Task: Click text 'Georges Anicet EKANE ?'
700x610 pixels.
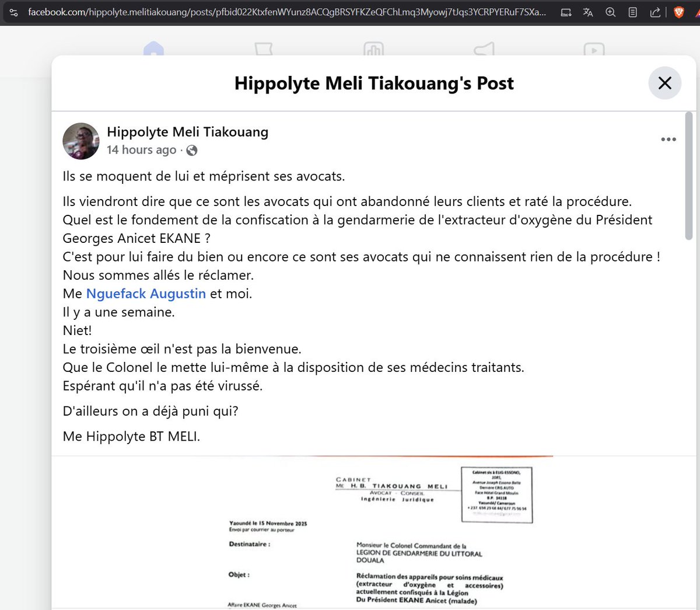Action: (x=136, y=238)
